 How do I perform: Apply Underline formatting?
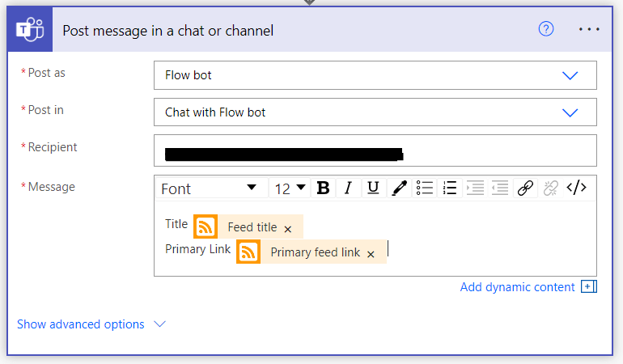(x=373, y=188)
